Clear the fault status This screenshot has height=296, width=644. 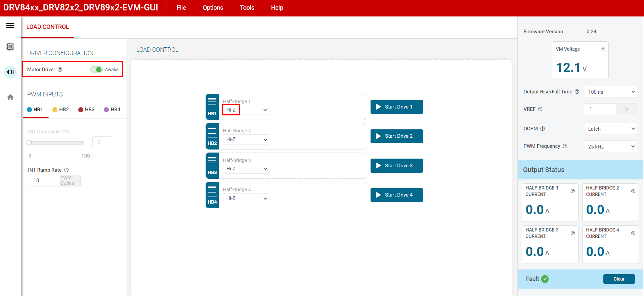(619, 279)
